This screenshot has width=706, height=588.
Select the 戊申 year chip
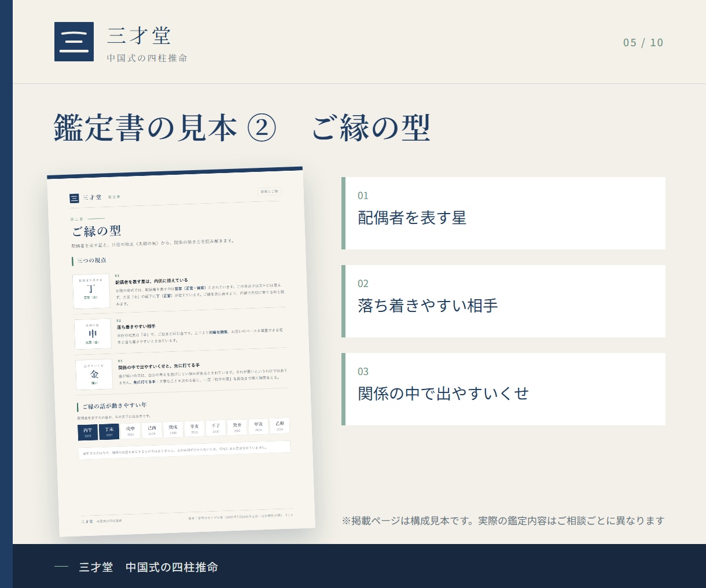[130, 431]
